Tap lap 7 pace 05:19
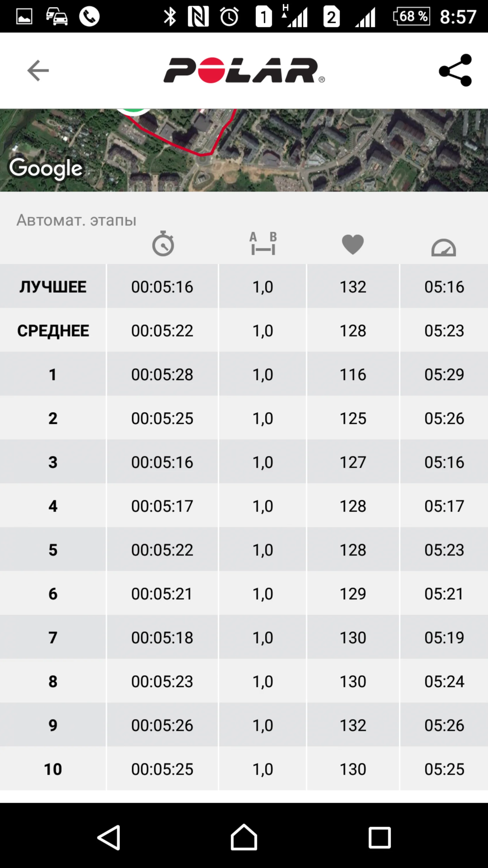Viewport: 488px width, 868px height. (x=444, y=637)
